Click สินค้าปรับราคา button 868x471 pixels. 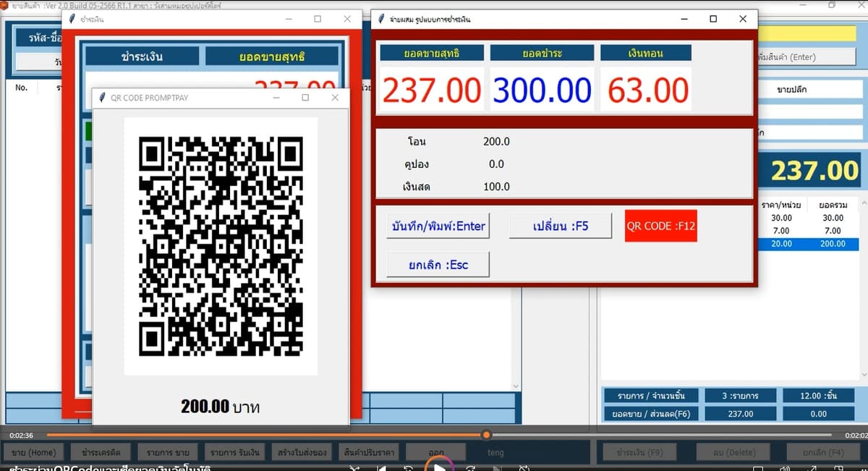point(369,452)
